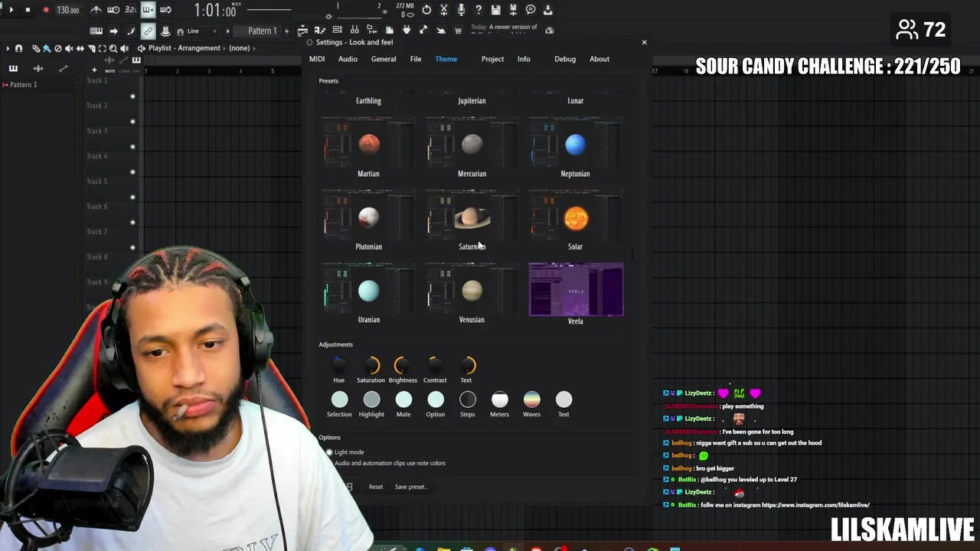Arm recording with the red Record button
Viewport: 980px width, 551px height.
pyautogui.click(x=46, y=10)
